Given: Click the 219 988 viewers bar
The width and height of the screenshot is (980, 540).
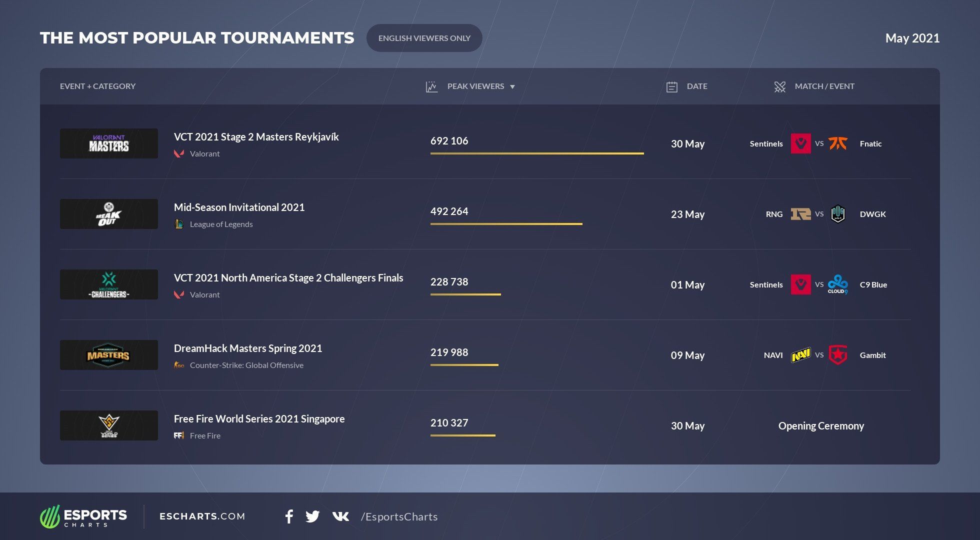Looking at the screenshot, I should (x=464, y=365).
